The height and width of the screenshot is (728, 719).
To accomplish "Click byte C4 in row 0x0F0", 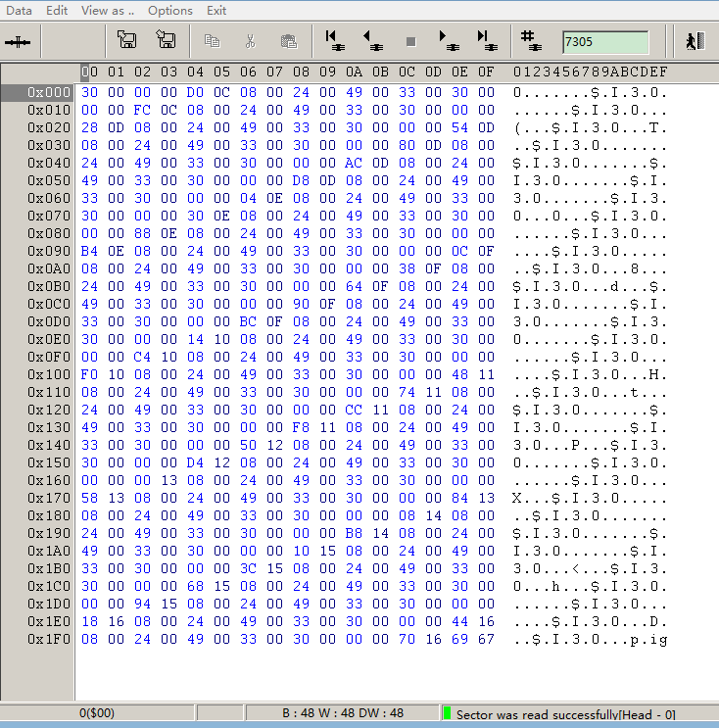I will point(142,357).
